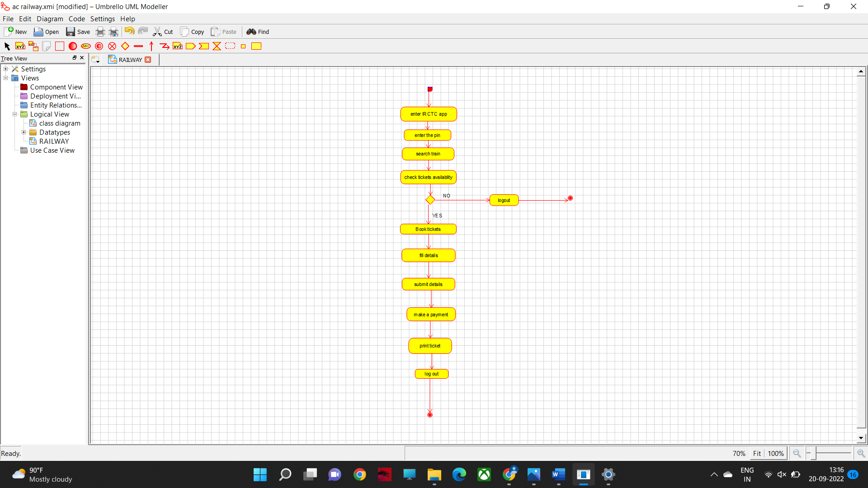
Task: Open the Diagram menu
Action: click(x=50, y=19)
